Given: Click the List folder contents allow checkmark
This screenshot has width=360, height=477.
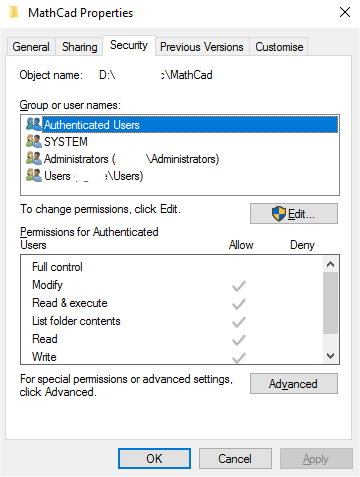Looking at the screenshot, I should [x=239, y=322].
